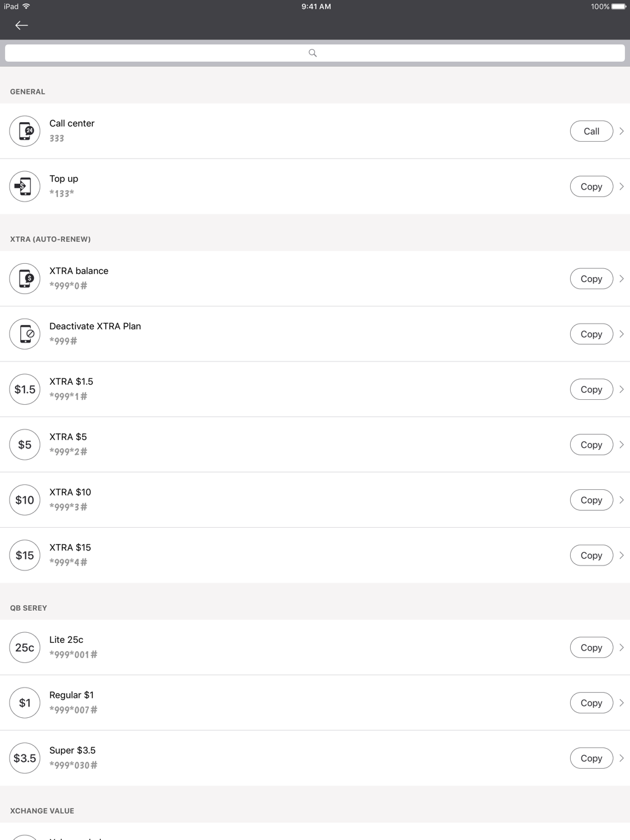The height and width of the screenshot is (840, 630).
Task: Click the Top up phone icon
Action: [x=25, y=186]
